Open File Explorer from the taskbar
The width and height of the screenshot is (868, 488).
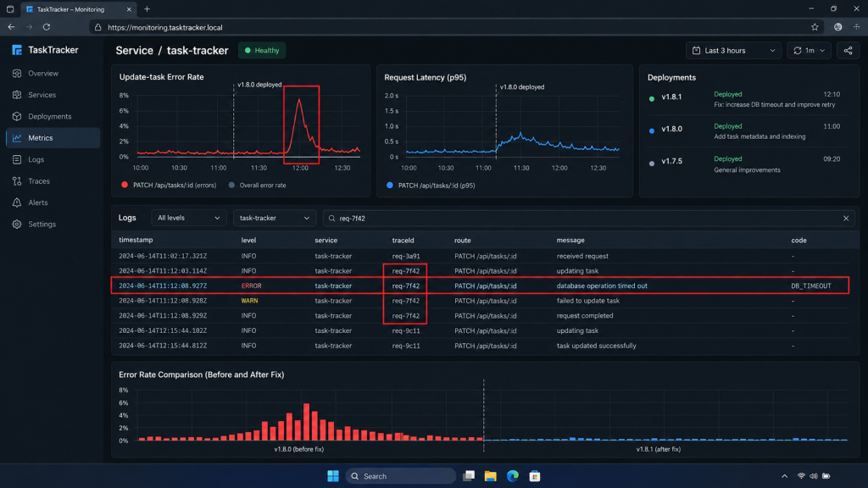coord(491,476)
